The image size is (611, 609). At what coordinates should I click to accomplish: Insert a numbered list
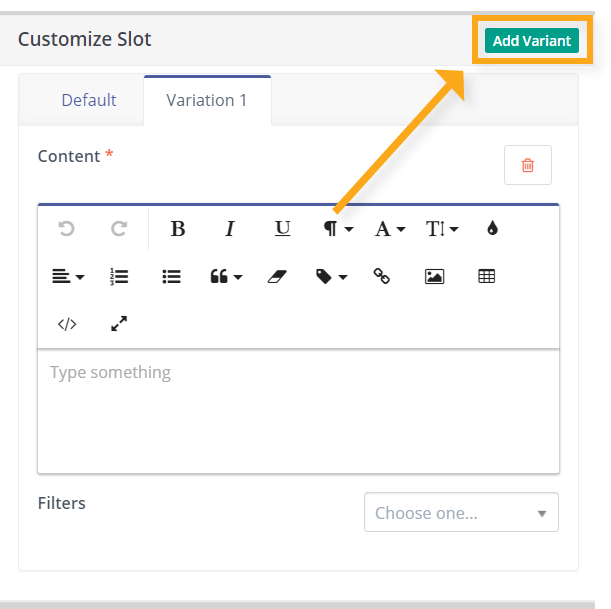pyautogui.click(x=119, y=277)
